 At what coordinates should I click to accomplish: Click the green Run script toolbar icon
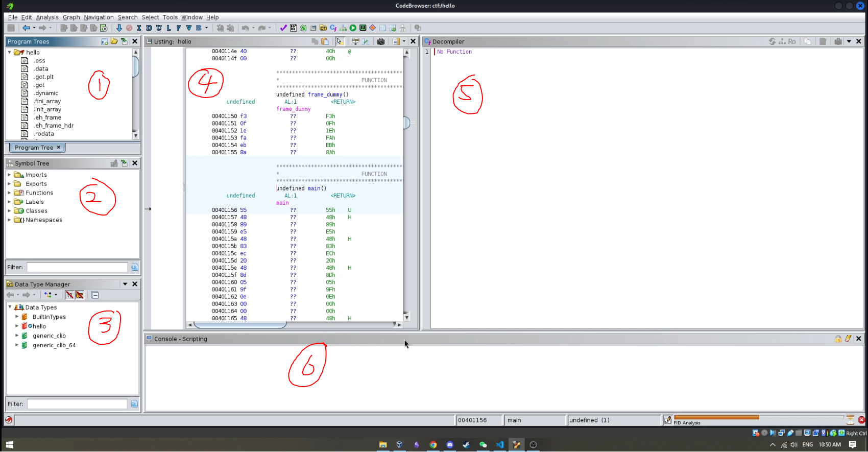353,28
